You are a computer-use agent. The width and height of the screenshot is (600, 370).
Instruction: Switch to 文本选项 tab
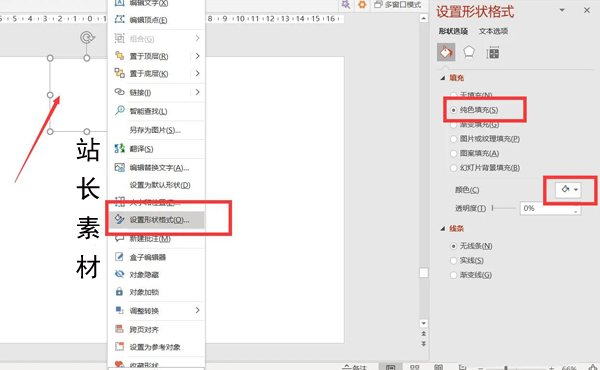[x=493, y=31]
